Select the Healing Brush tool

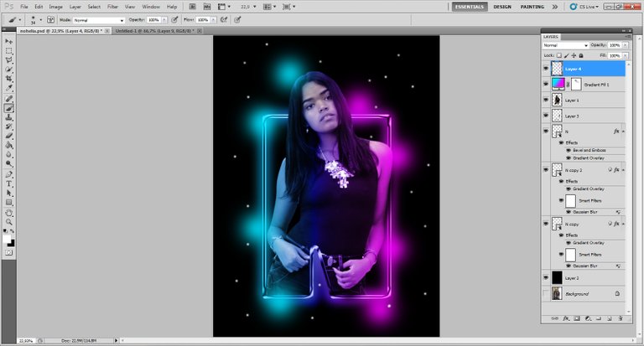pyautogui.click(x=8, y=99)
